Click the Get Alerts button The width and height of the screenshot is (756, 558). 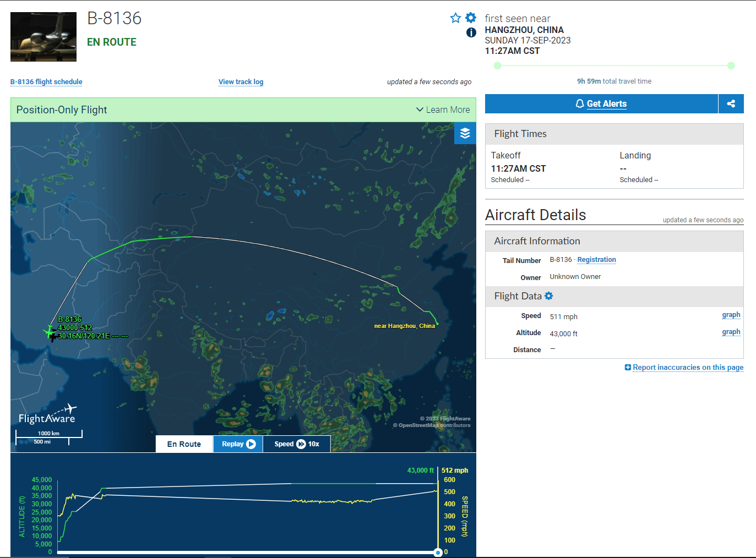[601, 103]
